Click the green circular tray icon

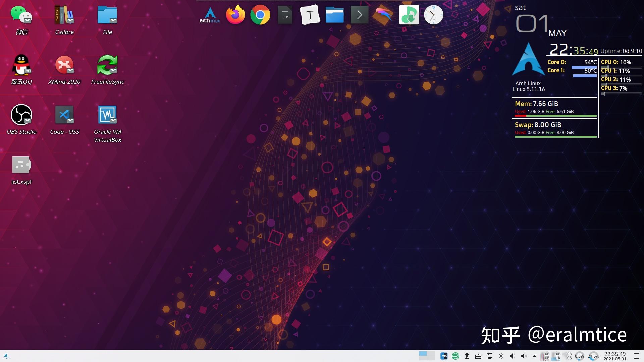coord(455,356)
